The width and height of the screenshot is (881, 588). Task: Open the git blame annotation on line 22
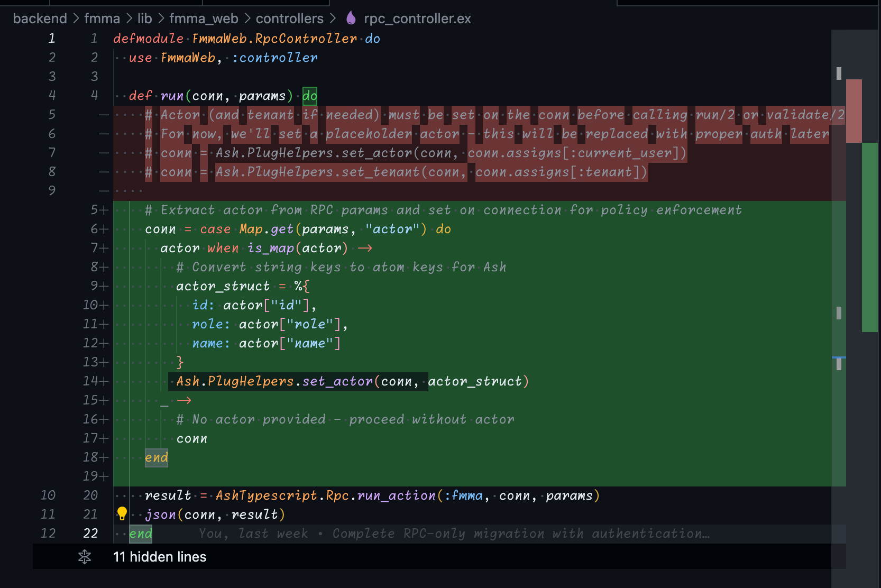[x=454, y=534]
